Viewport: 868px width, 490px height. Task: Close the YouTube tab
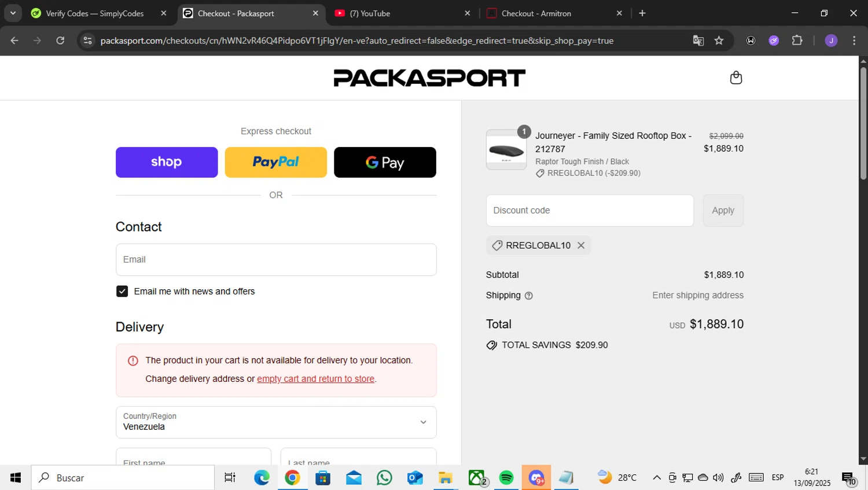(468, 13)
